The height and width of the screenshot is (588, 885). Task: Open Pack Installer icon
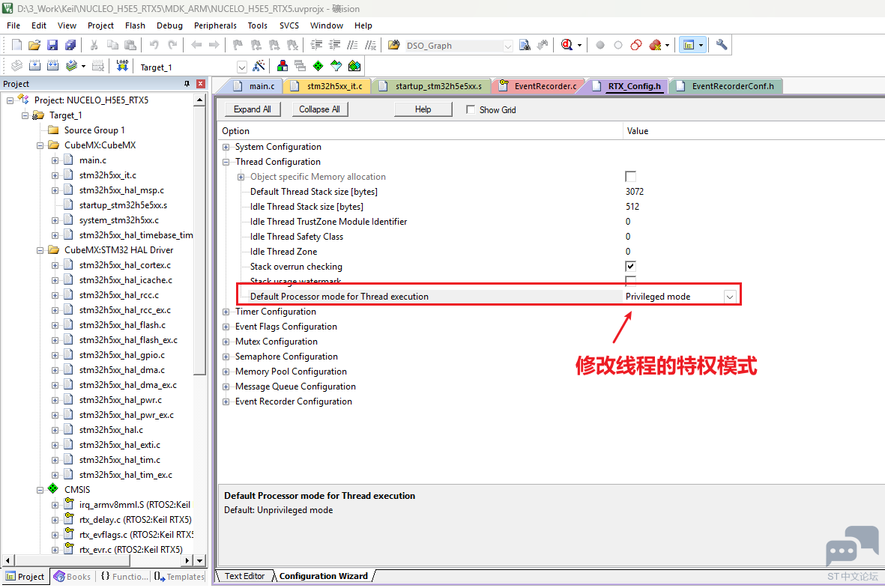point(354,66)
